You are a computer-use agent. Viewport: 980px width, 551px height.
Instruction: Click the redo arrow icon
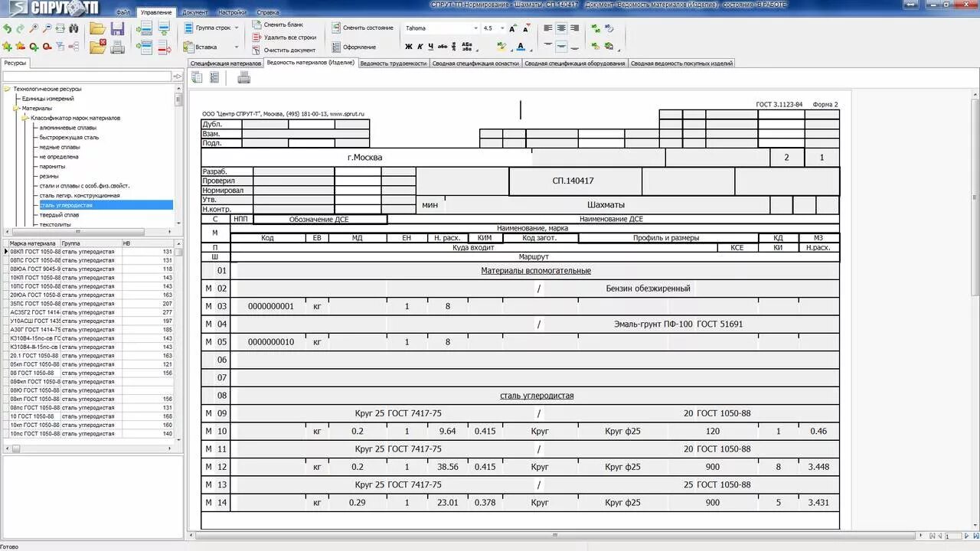[x=20, y=28]
